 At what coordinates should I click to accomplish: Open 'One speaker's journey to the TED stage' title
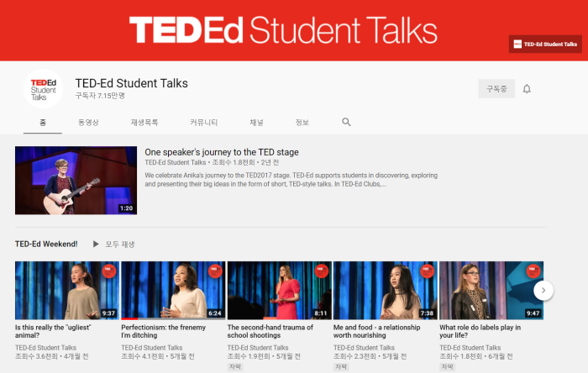pyautogui.click(x=222, y=152)
